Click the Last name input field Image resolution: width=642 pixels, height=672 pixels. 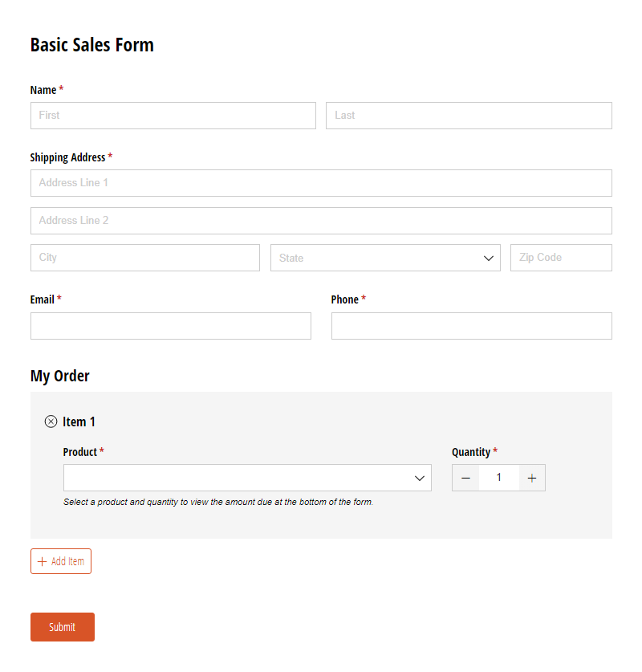(469, 116)
